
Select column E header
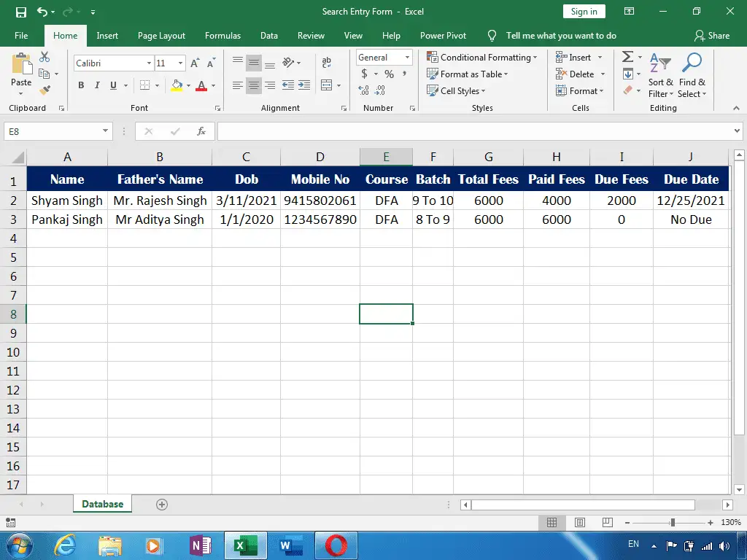click(386, 157)
